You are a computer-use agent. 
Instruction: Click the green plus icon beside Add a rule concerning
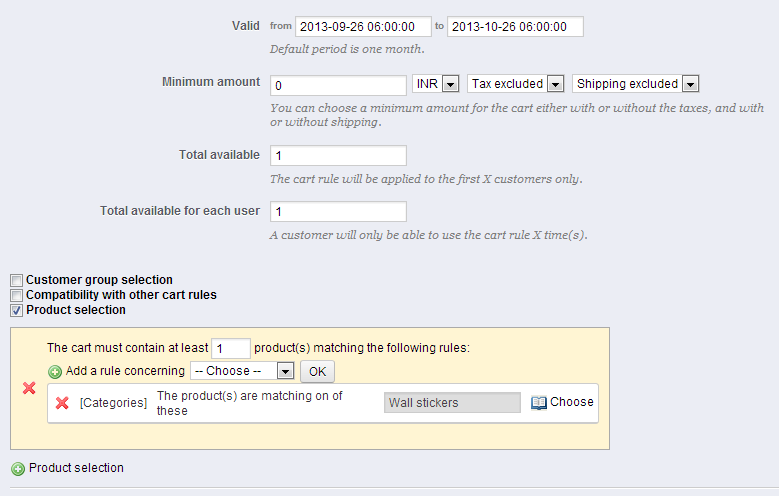click(55, 372)
